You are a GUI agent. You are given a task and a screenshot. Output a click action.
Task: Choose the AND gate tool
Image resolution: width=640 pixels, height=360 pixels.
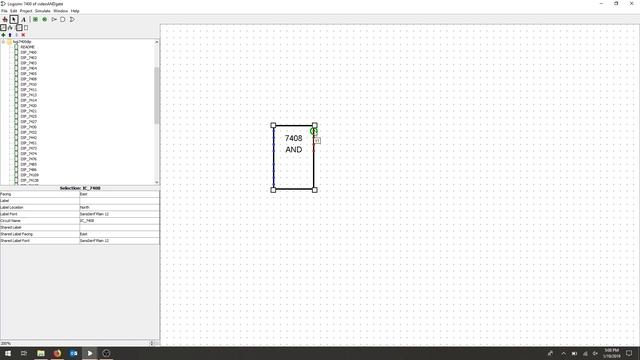click(x=63, y=19)
